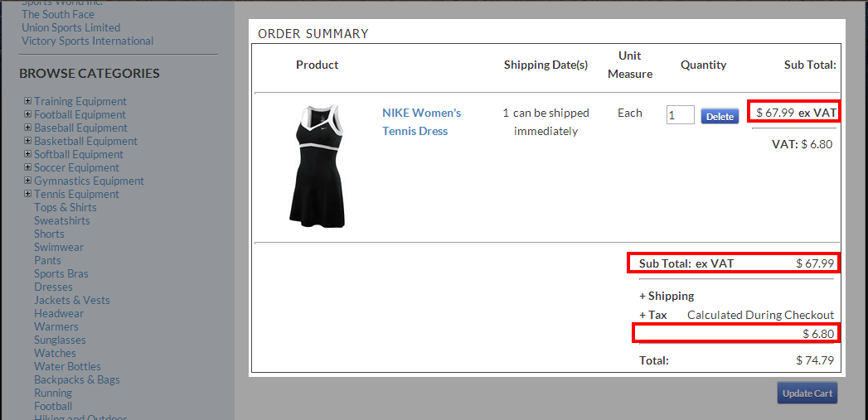Screen dimensions: 868x420
Task: Select the Each unit measure value
Action: pos(630,113)
